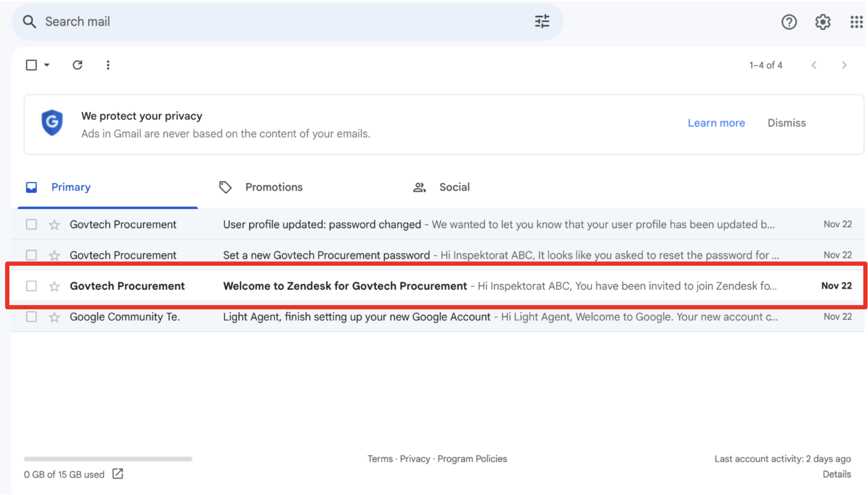Image resolution: width=868 pixels, height=495 pixels.
Task: Open the More options three-dot menu
Action: click(108, 65)
